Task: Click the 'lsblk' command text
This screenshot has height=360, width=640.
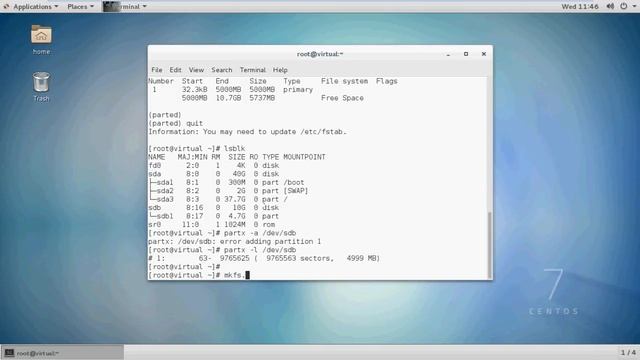Action: 235,149
